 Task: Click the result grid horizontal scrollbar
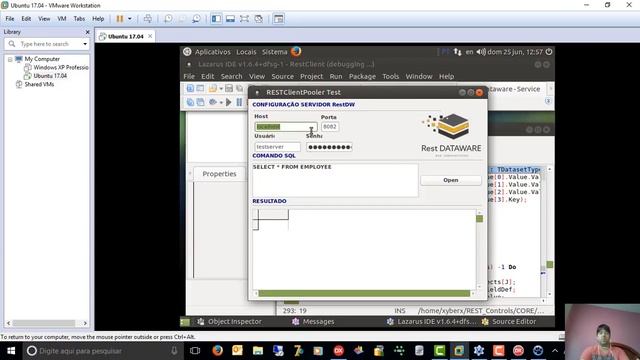364,293
